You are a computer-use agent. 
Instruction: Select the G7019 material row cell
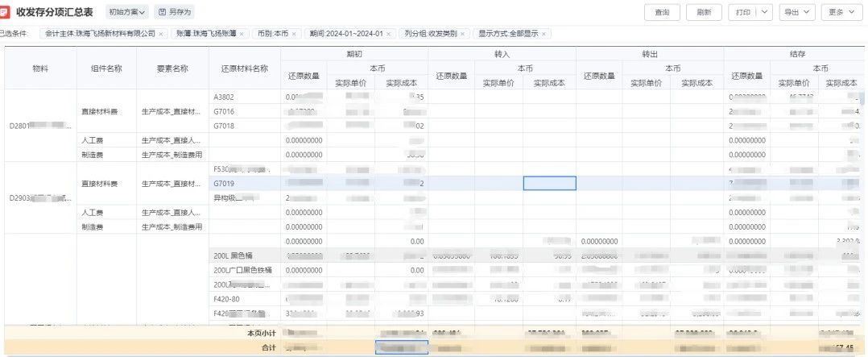[x=245, y=183]
